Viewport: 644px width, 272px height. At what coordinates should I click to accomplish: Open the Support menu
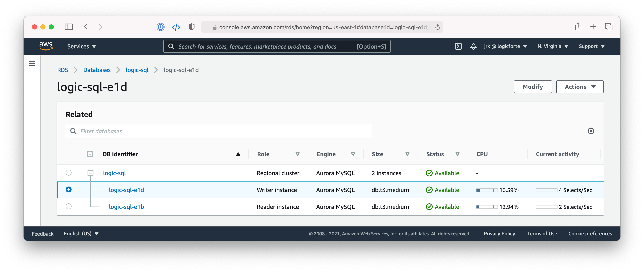point(592,46)
